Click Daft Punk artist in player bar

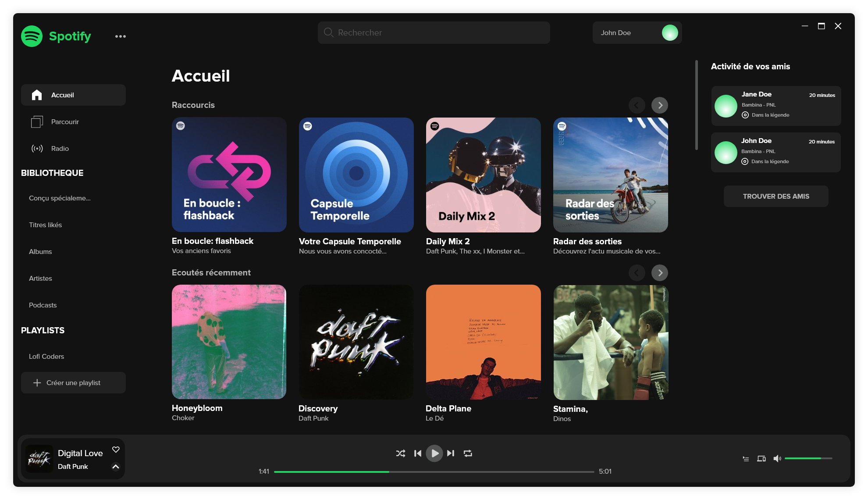click(73, 467)
